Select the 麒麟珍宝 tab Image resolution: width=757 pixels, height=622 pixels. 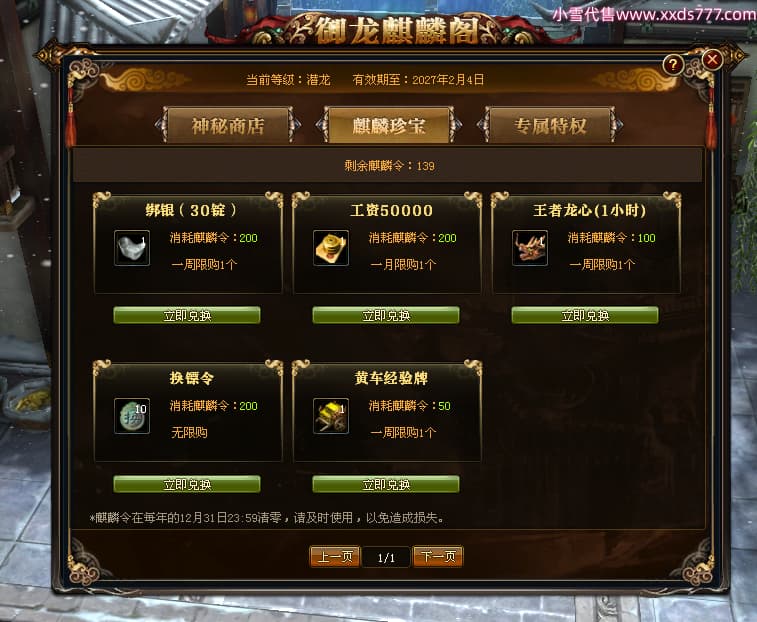[389, 126]
